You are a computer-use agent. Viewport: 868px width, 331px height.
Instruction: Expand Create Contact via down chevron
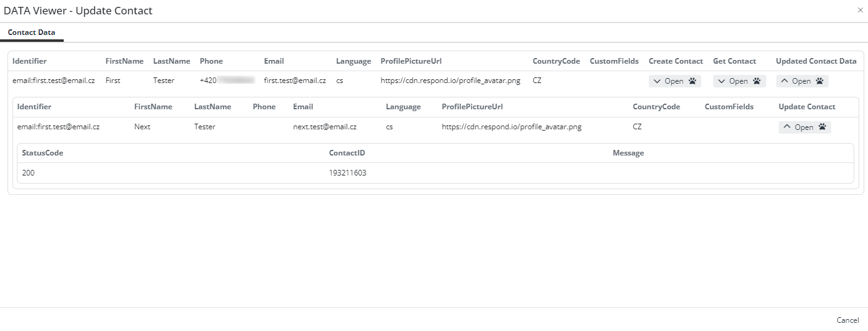657,81
